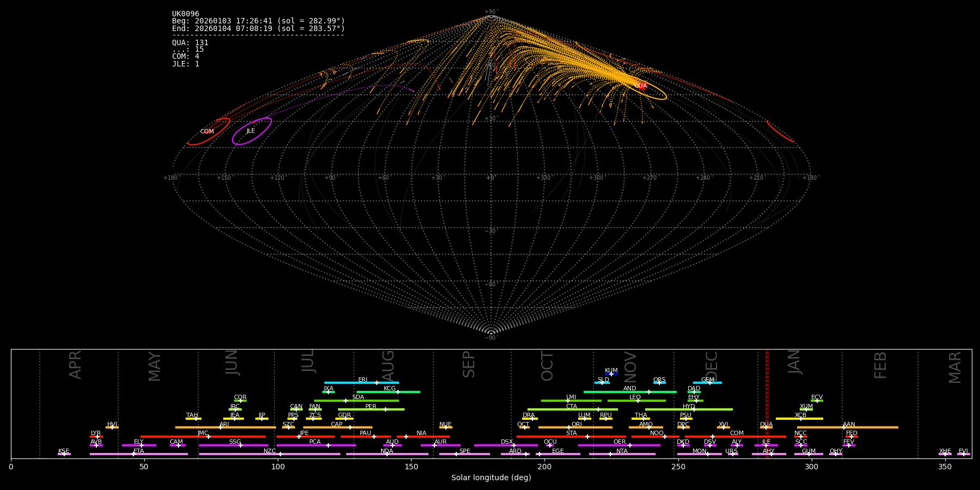980x490 pixels.
Task: Click the PER shower bar in timeline
Action: click(x=371, y=409)
